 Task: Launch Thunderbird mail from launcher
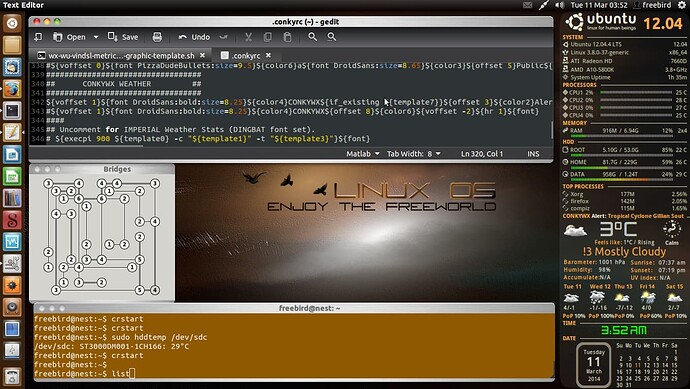[12, 66]
